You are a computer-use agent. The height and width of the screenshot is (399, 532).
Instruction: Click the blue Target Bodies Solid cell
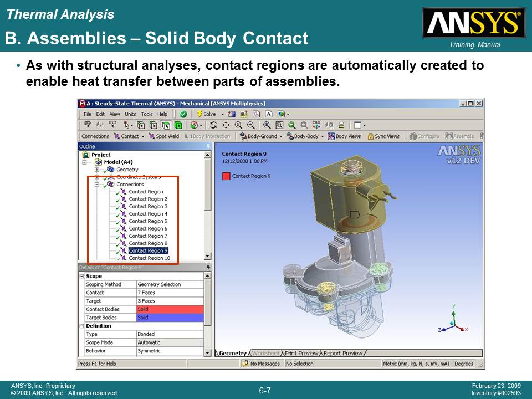(170, 318)
